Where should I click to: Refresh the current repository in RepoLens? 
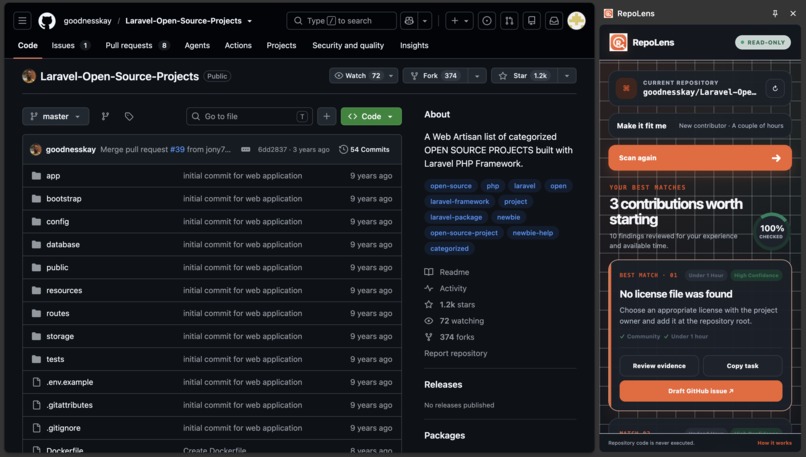pos(775,88)
